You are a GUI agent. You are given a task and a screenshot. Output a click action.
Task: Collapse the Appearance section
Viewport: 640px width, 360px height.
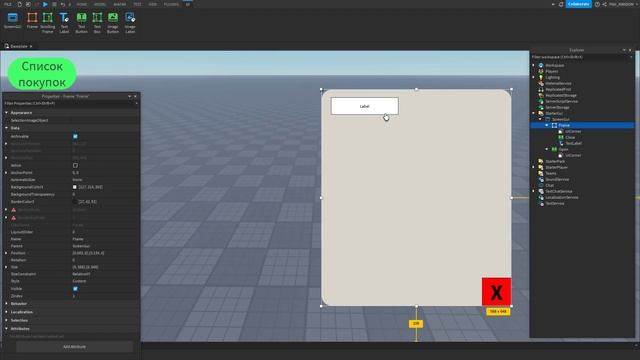point(6,112)
